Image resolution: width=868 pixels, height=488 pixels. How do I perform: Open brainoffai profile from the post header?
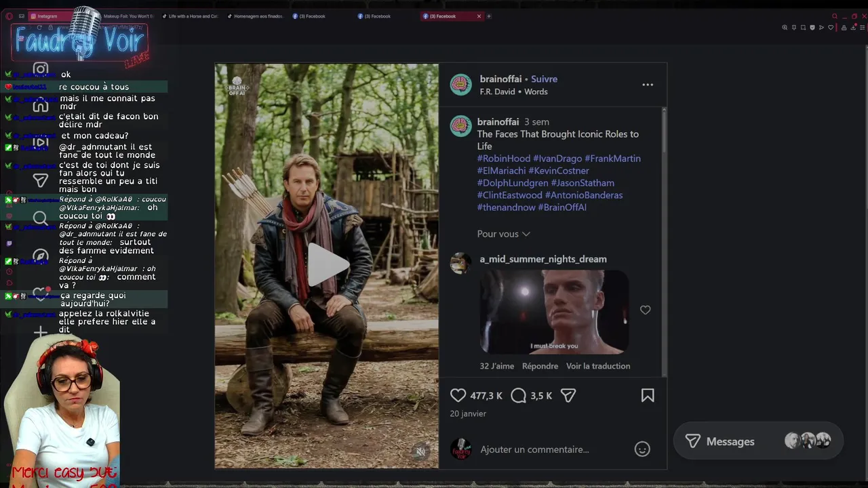500,79
